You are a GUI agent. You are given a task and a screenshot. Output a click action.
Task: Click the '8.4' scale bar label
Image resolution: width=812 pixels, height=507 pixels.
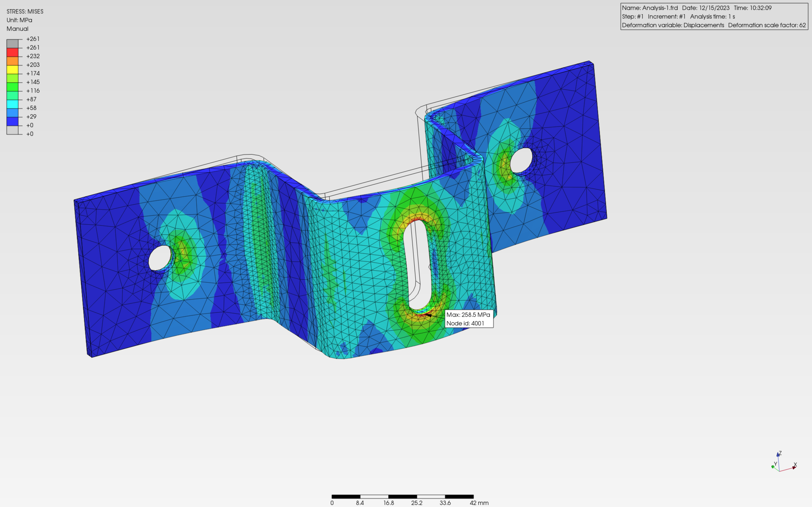coord(360,503)
